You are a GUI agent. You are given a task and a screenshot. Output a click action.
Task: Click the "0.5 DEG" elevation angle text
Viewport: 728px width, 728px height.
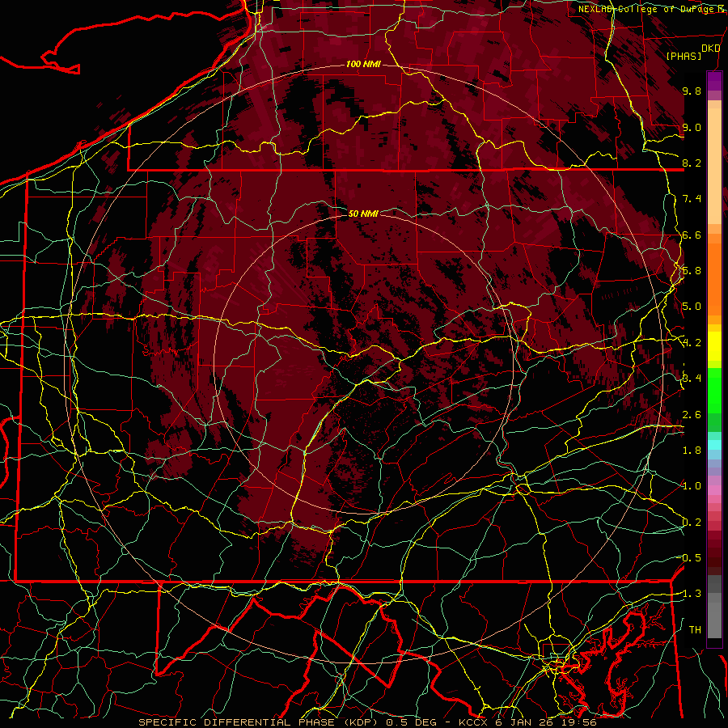click(413, 722)
